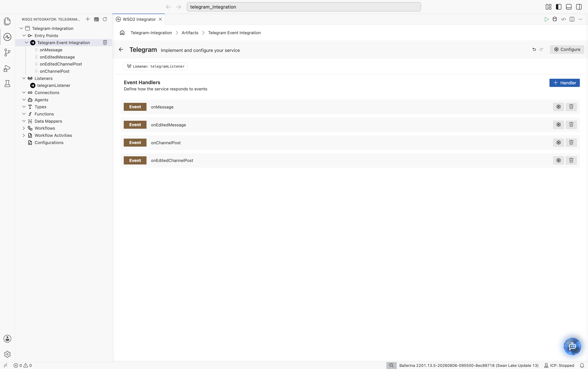Select onEditedChannelPost in the project tree
This screenshot has height=369, width=588.
tap(61, 64)
